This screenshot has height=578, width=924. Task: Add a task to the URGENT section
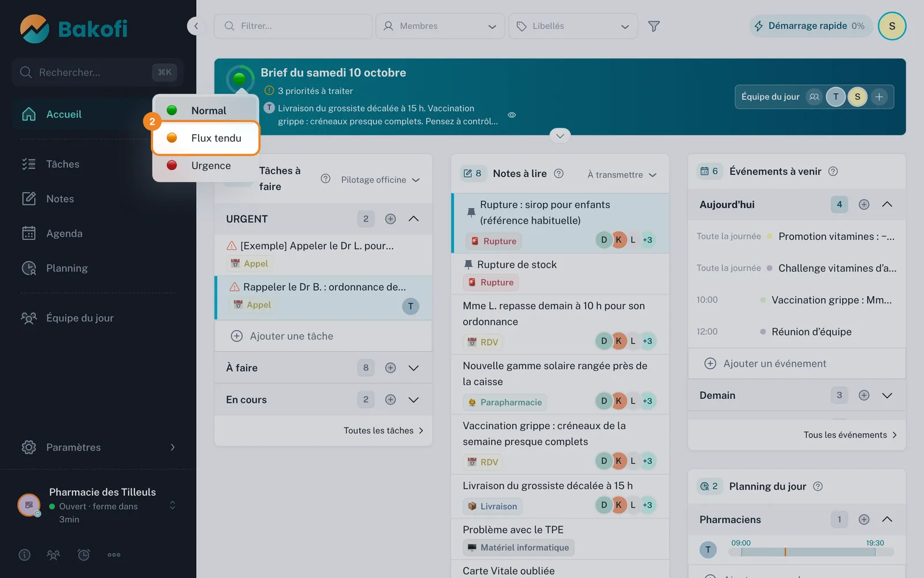pyautogui.click(x=390, y=219)
